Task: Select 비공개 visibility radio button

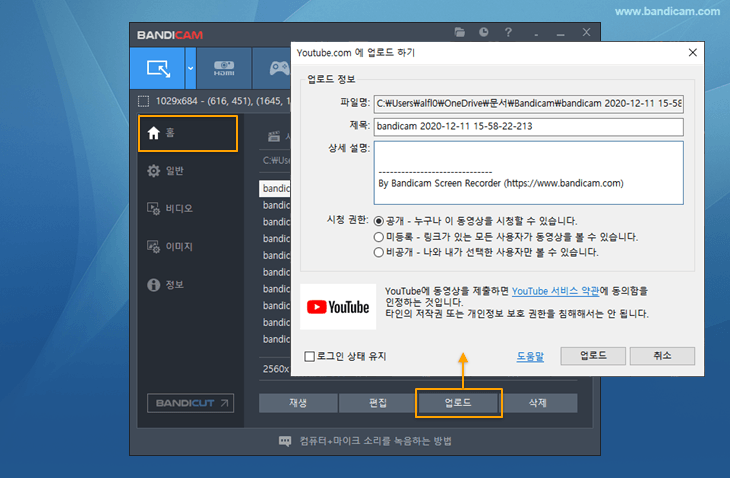Action: (379, 252)
